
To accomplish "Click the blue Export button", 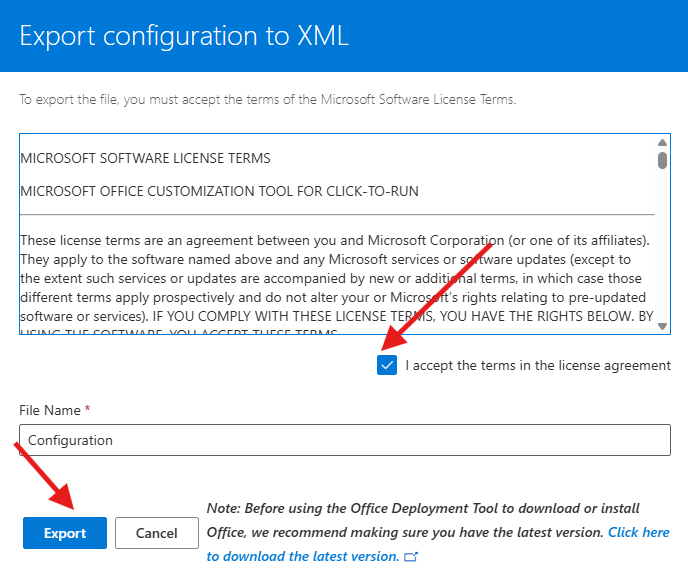I will (65, 533).
